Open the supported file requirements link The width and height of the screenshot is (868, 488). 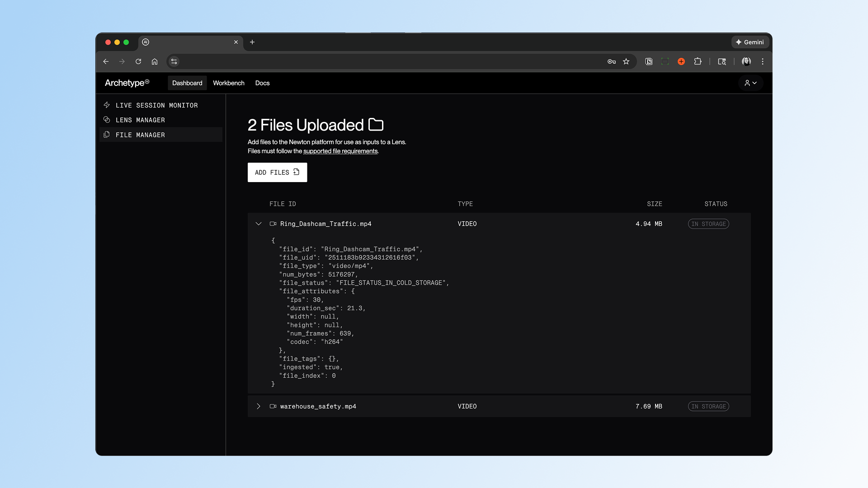(341, 151)
